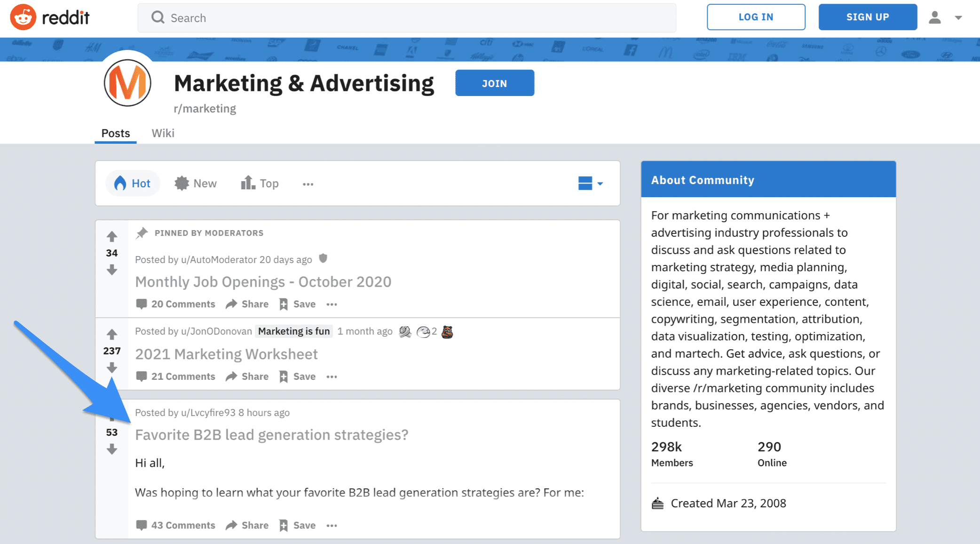Image resolution: width=980 pixels, height=544 pixels.
Task: Upvote the 2021 Marketing Worksheet post
Action: (x=111, y=334)
